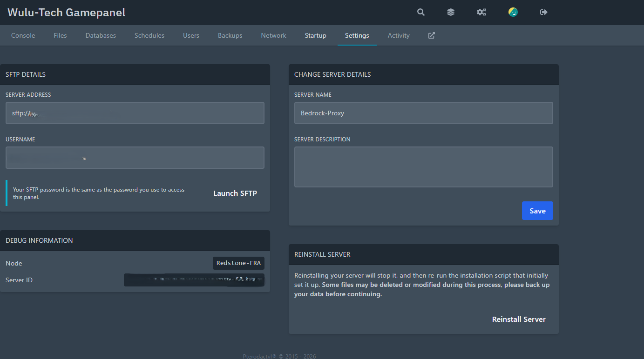Click the Change Server Details heading
The image size is (644, 359).
[332, 74]
